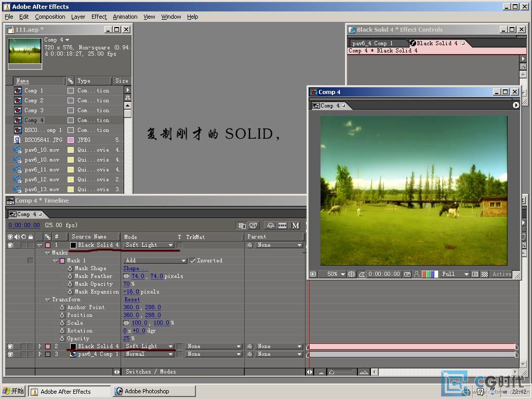Screen dimensions: 532x399
Task: Open TrkMat dropdown for layer 2
Action: (x=214, y=347)
